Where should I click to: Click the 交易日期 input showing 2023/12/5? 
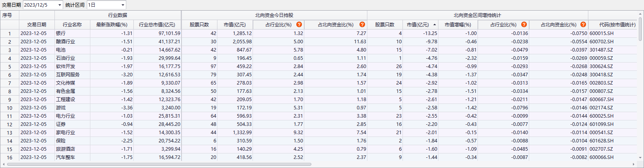39,5
